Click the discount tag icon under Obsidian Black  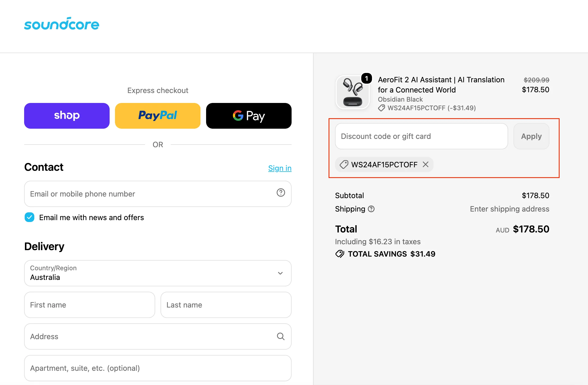pyautogui.click(x=382, y=108)
